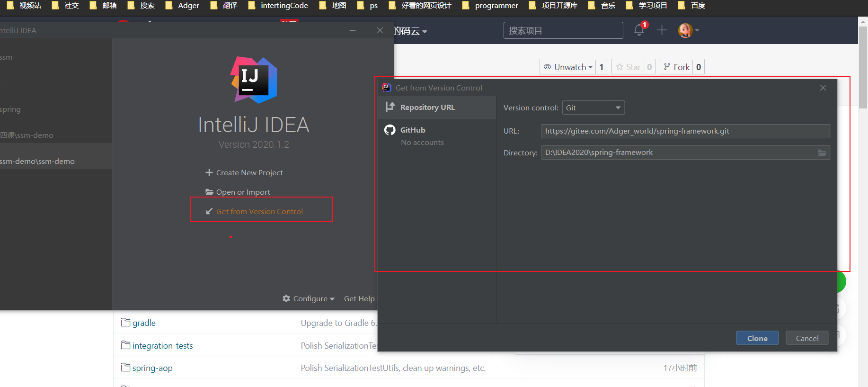Click the GitHub logo icon in the dialog
Viewport: 868px width, 387px height.
(x=390, y=130)
